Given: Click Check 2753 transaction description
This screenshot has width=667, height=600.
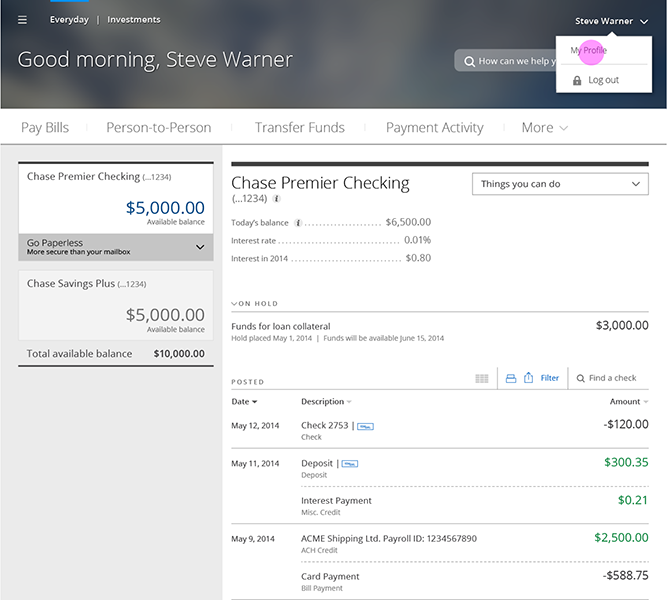Looking at the screenshot, I should pyautogui.click(x=325, y=426).
